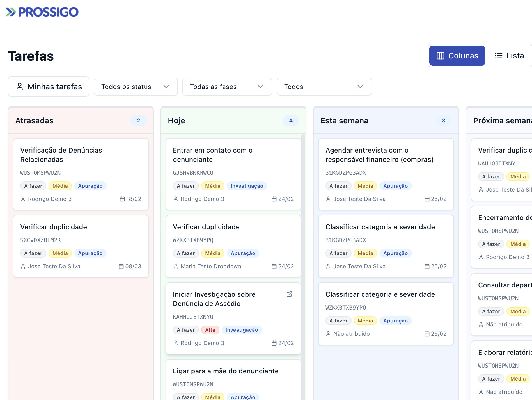The image size is (532, 400).
Task: Click the Prossigo logo
Action: click(42, 12)
